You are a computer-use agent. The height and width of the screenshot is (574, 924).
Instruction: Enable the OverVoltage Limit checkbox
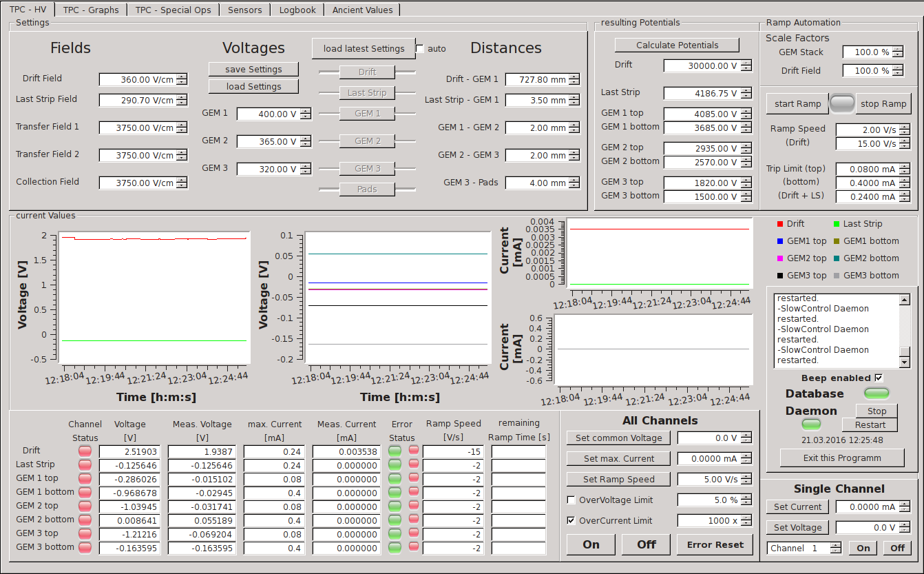tap(571, 500)
